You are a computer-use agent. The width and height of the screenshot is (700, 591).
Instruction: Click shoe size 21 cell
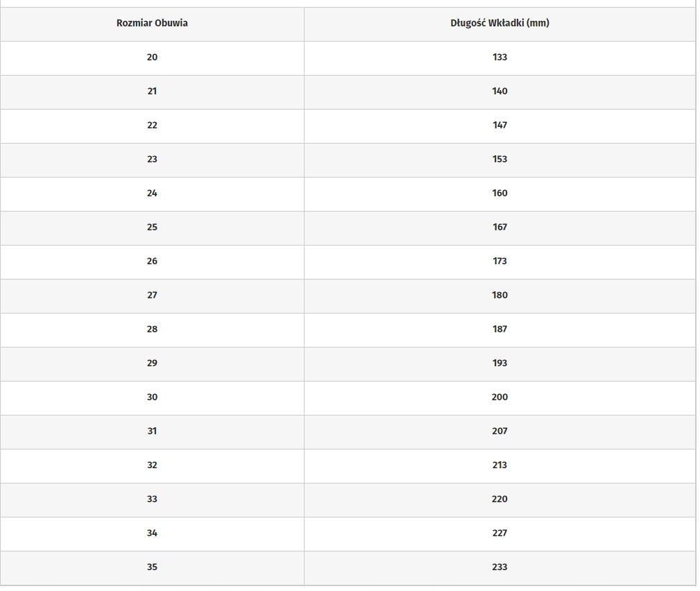coord(152,91)
